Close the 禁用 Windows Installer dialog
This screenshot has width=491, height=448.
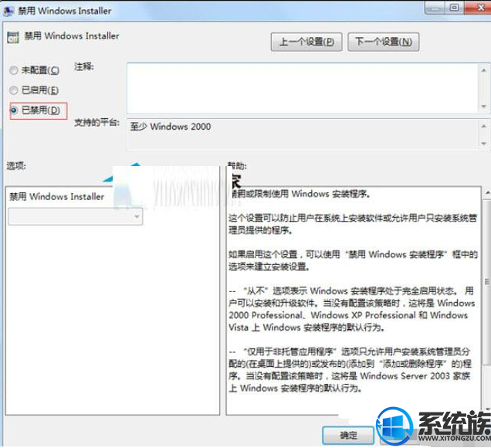tap(479, 7)
